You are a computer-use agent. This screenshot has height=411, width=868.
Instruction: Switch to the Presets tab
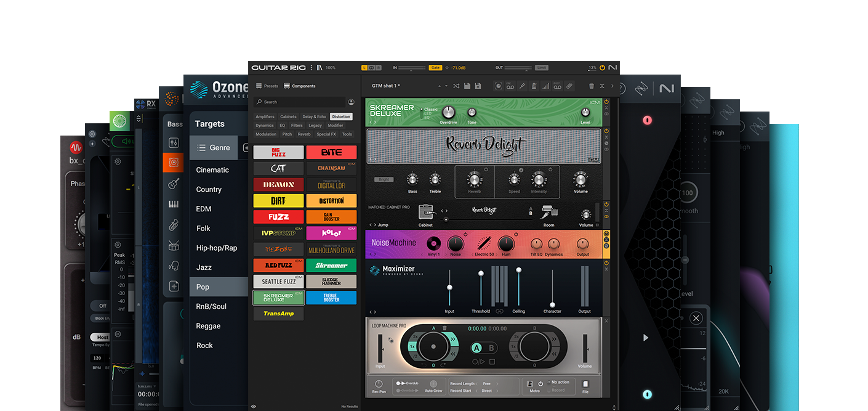point(267,86)
